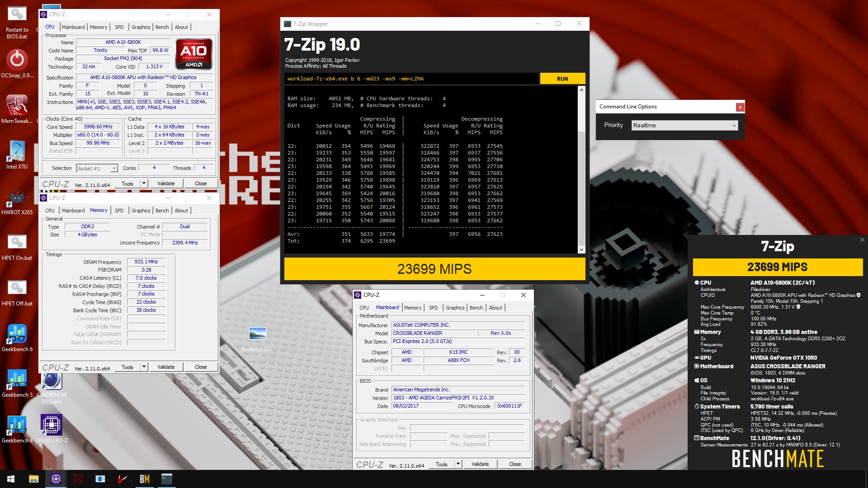
Task: Click Close in Mainboard CPU-Z window
Action: [x=515, y=464]
